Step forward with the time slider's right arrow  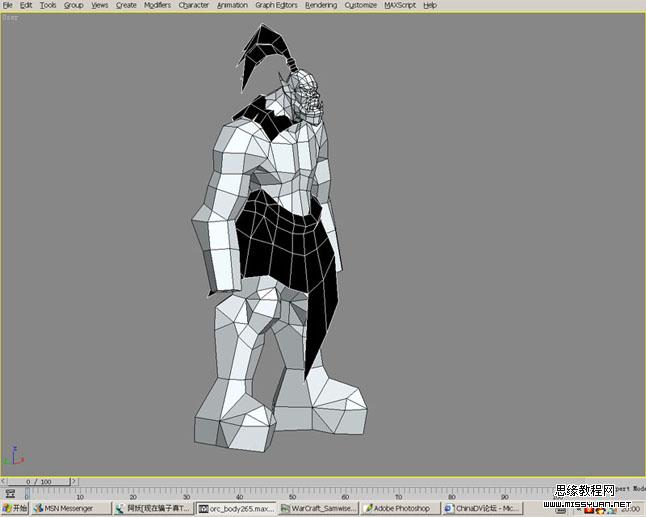coord(74,481)
